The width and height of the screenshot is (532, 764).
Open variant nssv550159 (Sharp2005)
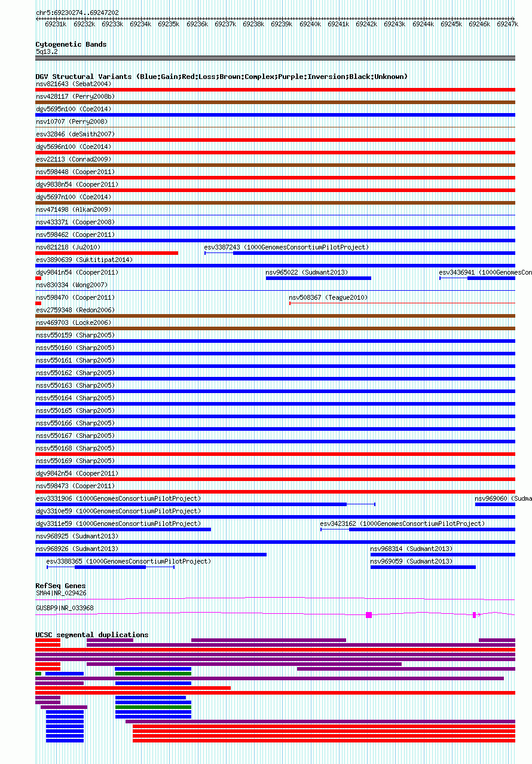click(x=75, y=335)
